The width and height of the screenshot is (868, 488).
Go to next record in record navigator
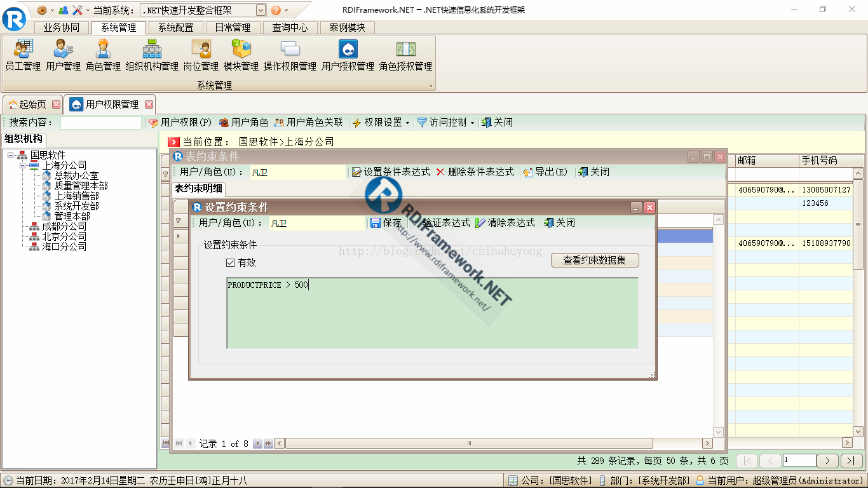click(x=257, y=444)
